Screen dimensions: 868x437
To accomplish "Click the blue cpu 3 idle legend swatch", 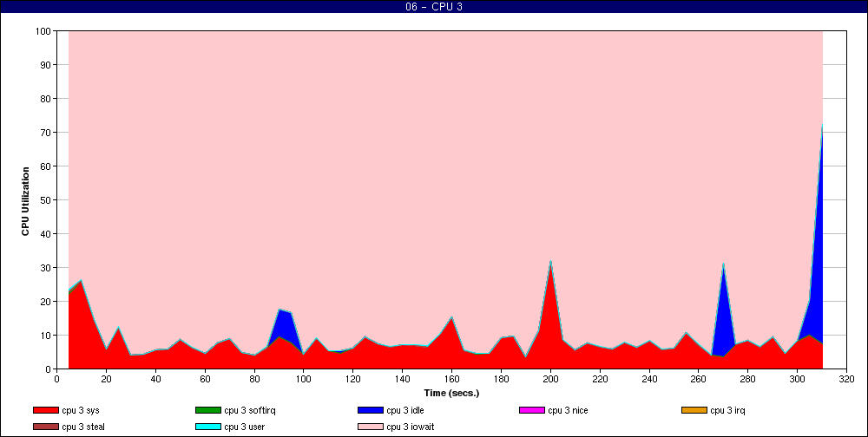I will 371,410.
